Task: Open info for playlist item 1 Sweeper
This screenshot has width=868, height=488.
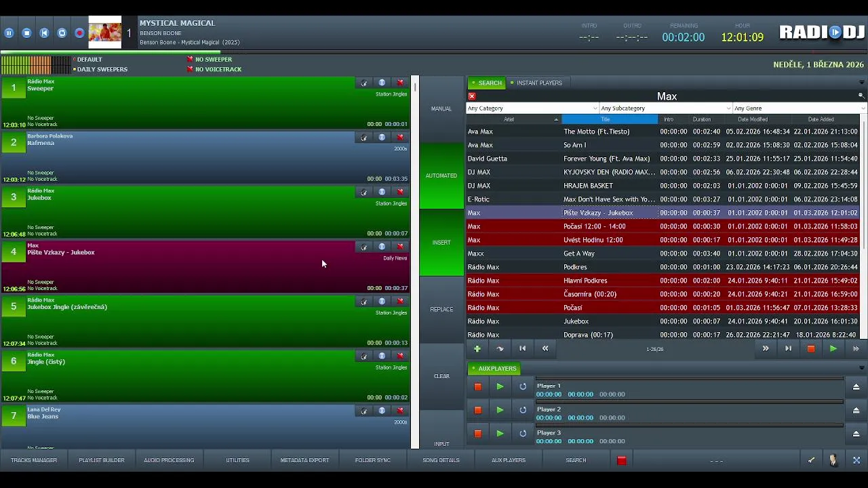Action: [382, 83]
